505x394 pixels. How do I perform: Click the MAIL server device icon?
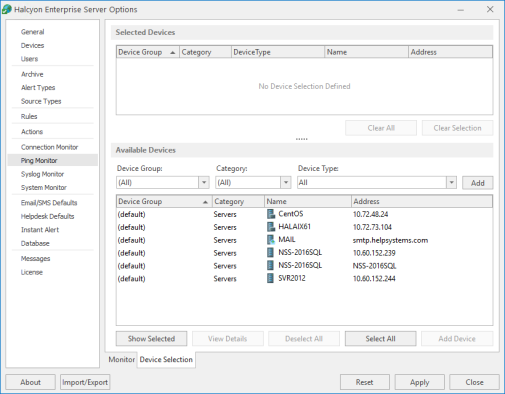pos(271,240)
